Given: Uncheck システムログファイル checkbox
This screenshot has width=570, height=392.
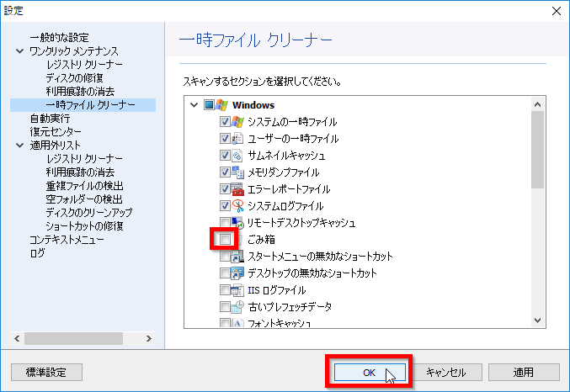Looking at the screenshot, I should [225, 206].
